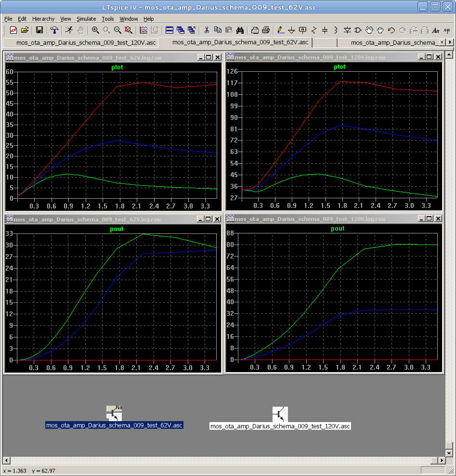Click the Pan magnifier icon between zoom tools
Viewport: 456px width, 476px height.
point(106,30)
